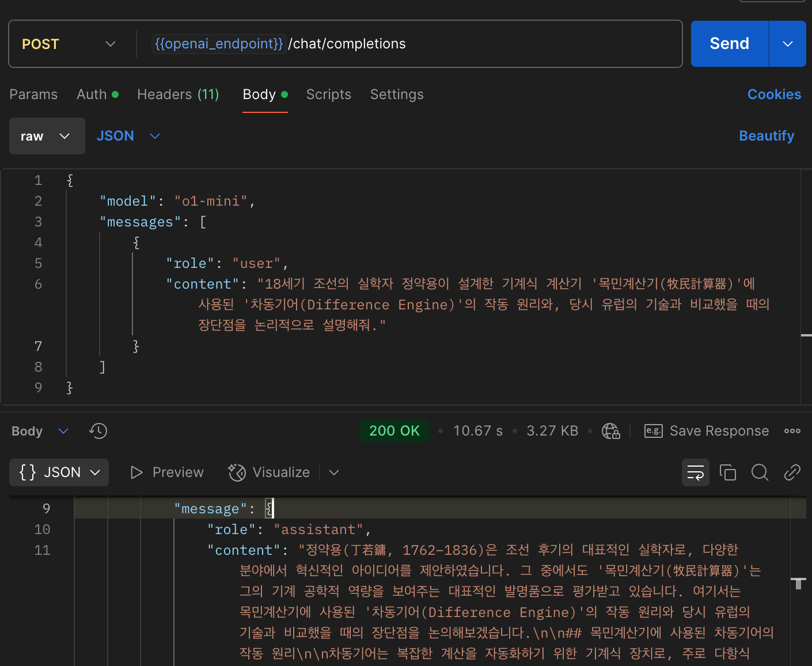The image size is (812, 666).
Task: Click the network globe lock icon
Action: click(x=610, y=431)
